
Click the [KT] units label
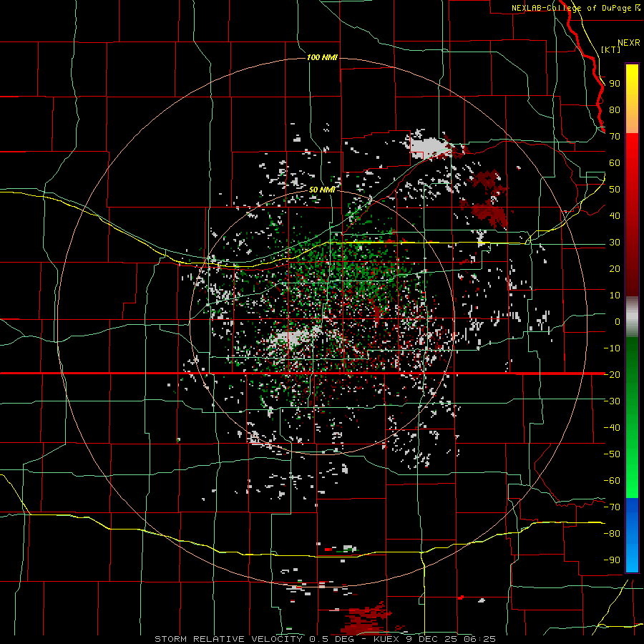coord(611,49)
